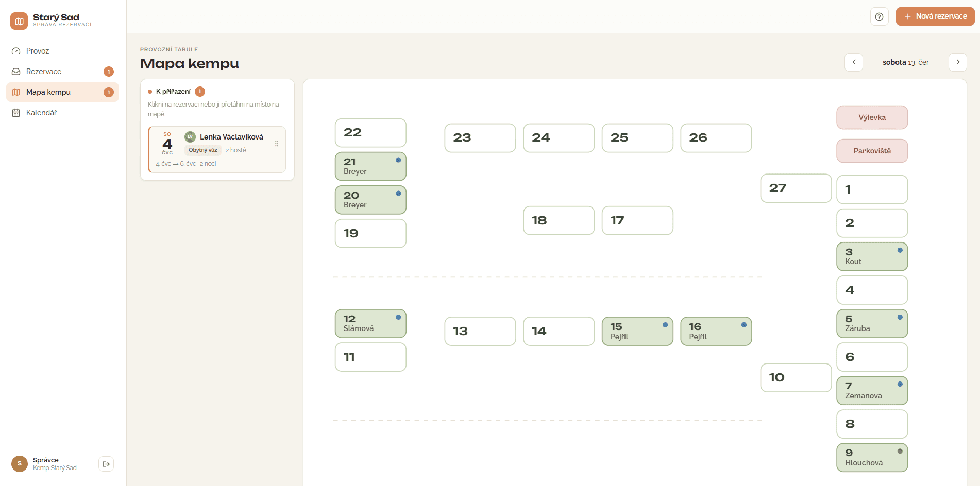Select site 21 Breyer
The width and height of the screenshot is (980, 486).
[x=370, y=166]
